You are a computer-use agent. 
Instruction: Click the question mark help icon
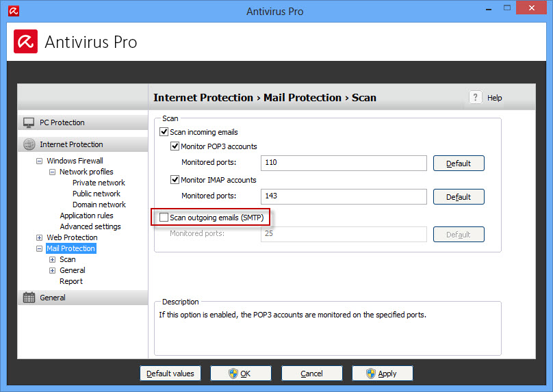(475, 97)
